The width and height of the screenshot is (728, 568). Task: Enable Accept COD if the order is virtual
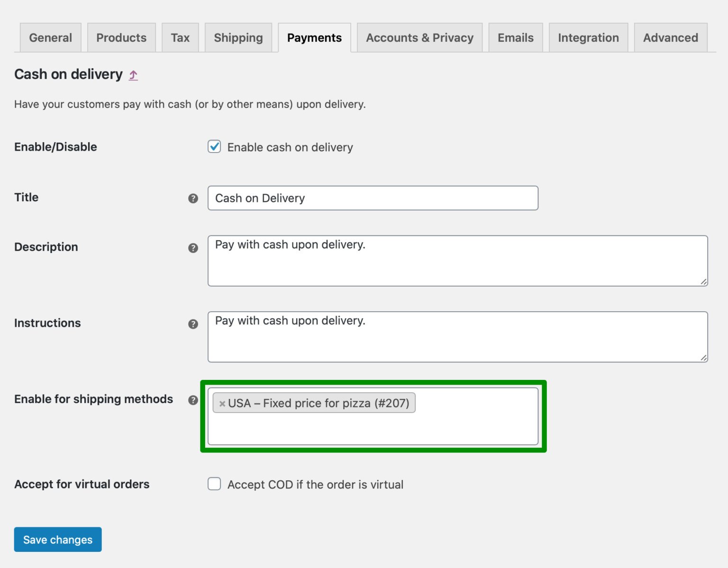(214, 484)
